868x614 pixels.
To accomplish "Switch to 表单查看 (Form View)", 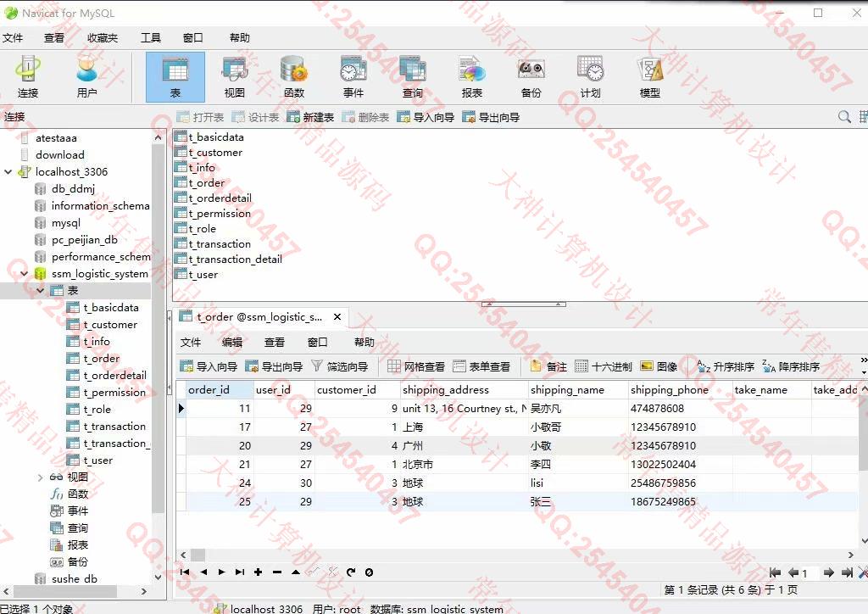I will pyautogui.click(x=481, y=366).
